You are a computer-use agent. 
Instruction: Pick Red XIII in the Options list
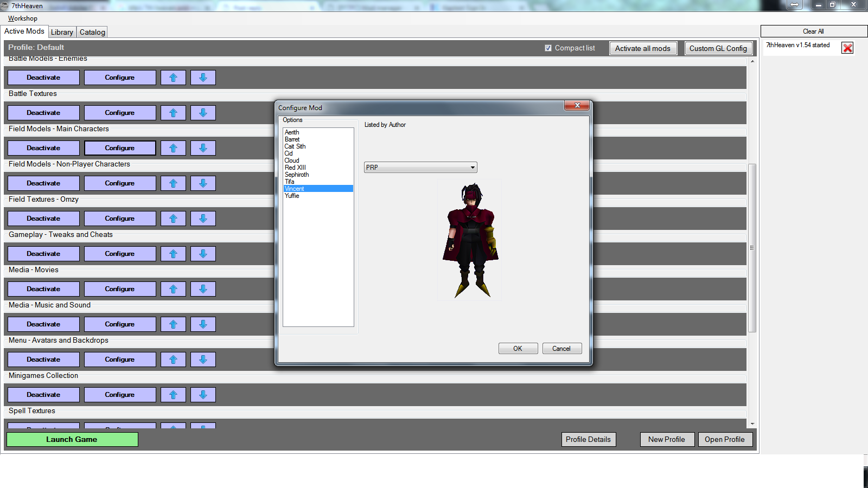(318, 168)
